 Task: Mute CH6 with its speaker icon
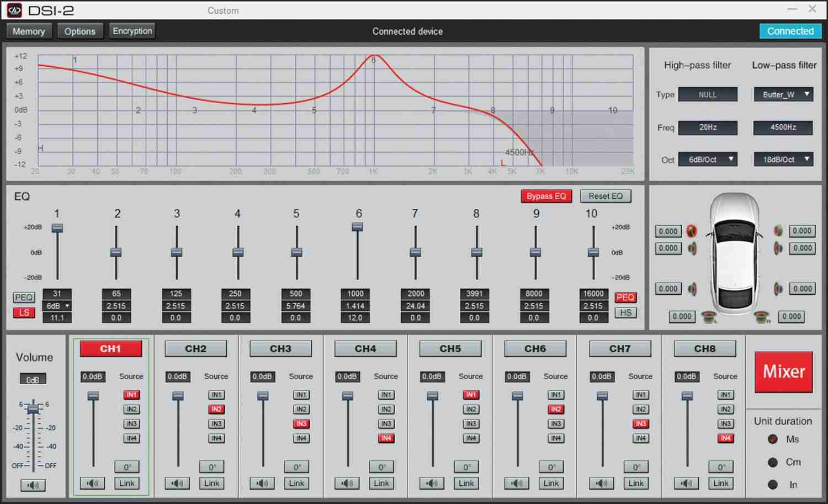coord(517,484)
